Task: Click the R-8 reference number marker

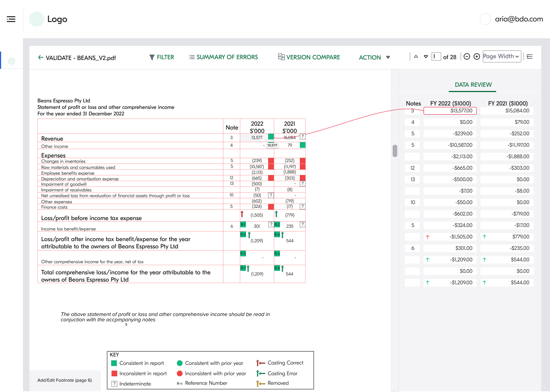Action: pos(277,268)
